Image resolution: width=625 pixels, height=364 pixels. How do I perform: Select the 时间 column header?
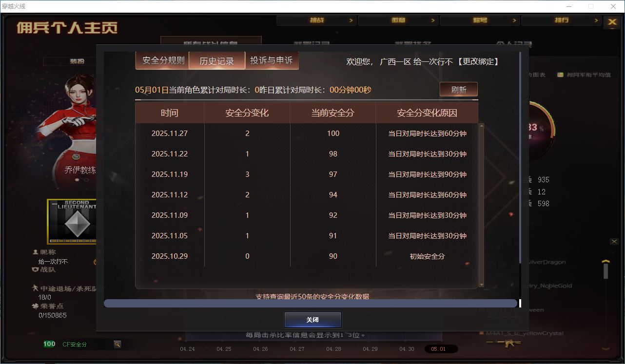point(170,113)
